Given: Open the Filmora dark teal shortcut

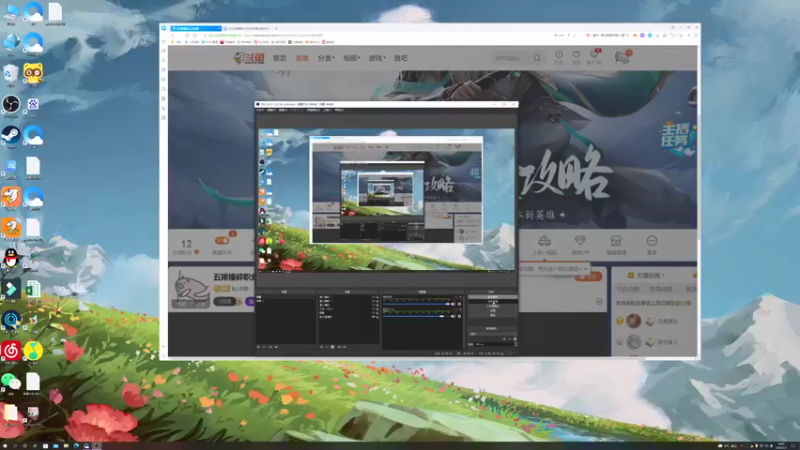Looking at the screenshot, I should [11, 289].
